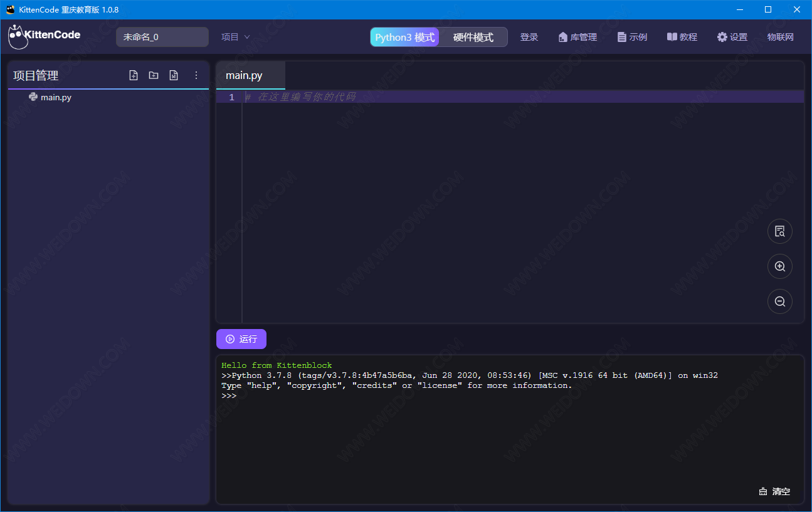Create a new file in project panel
Screen dimensions: 812x512
point(134,75)
